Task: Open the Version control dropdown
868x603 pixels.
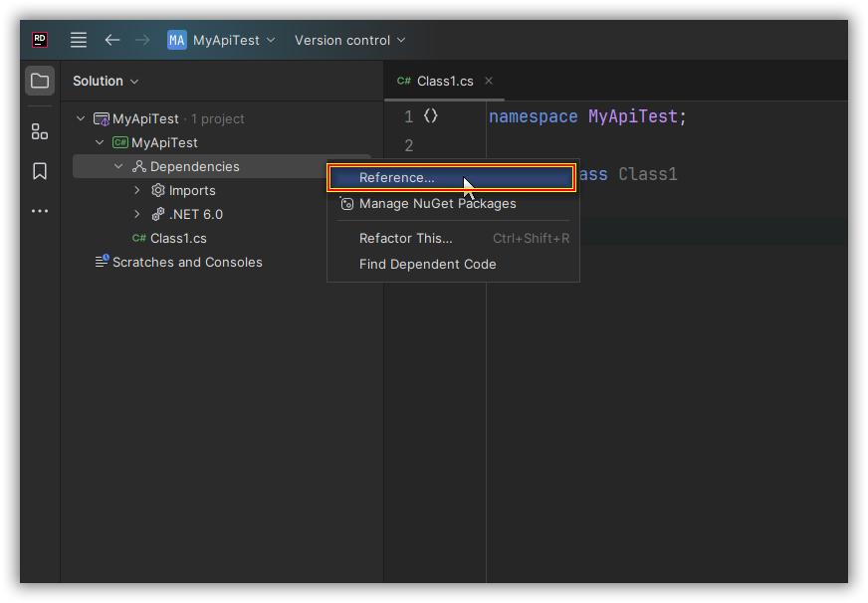Action: coord(349,40)
